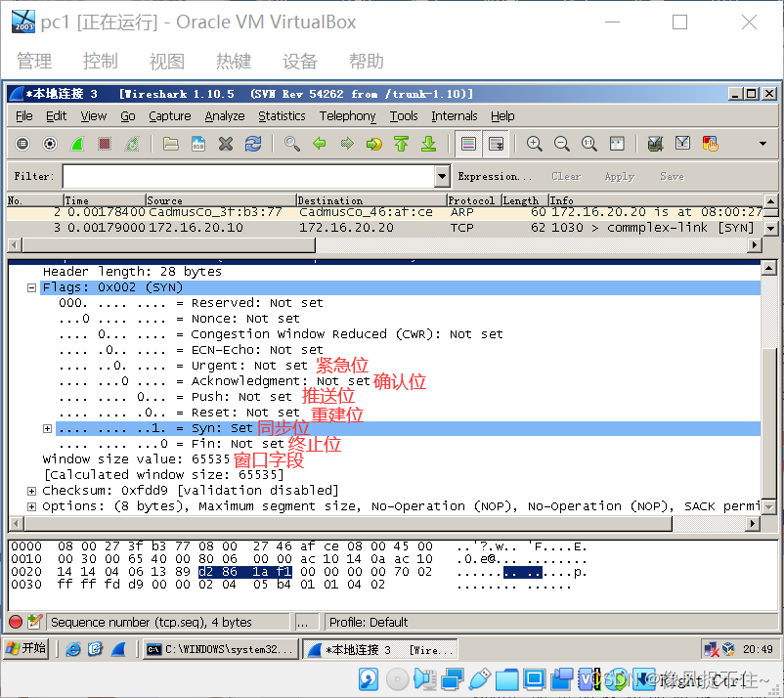Image resolution: width=784 pixels, height=698 pixels.
Task: Open the Edit menu
Action: [56, 116]
